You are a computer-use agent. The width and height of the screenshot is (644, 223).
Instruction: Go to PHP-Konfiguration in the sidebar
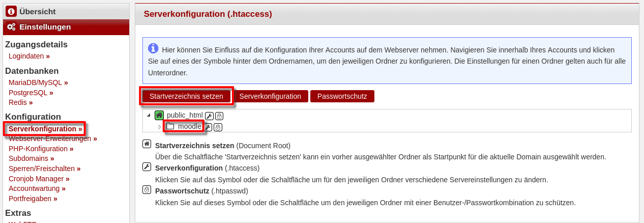(38, 149)
